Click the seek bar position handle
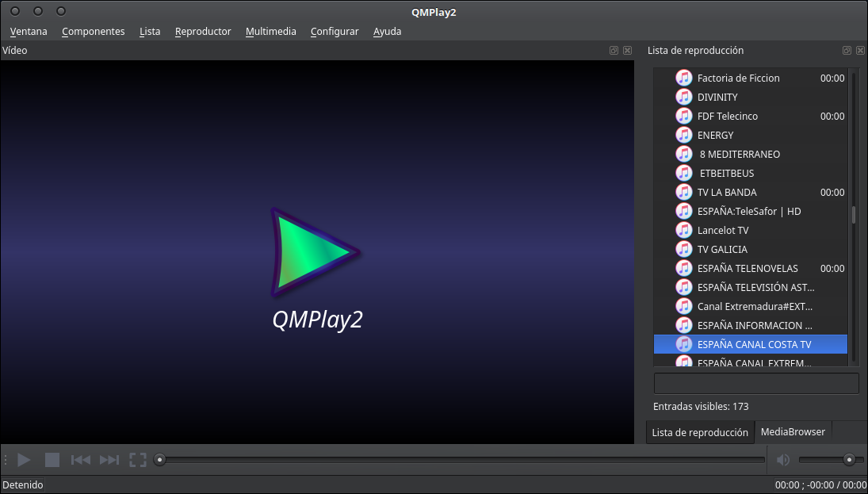The height and width of the screenshot is (494, 868). 159,460
